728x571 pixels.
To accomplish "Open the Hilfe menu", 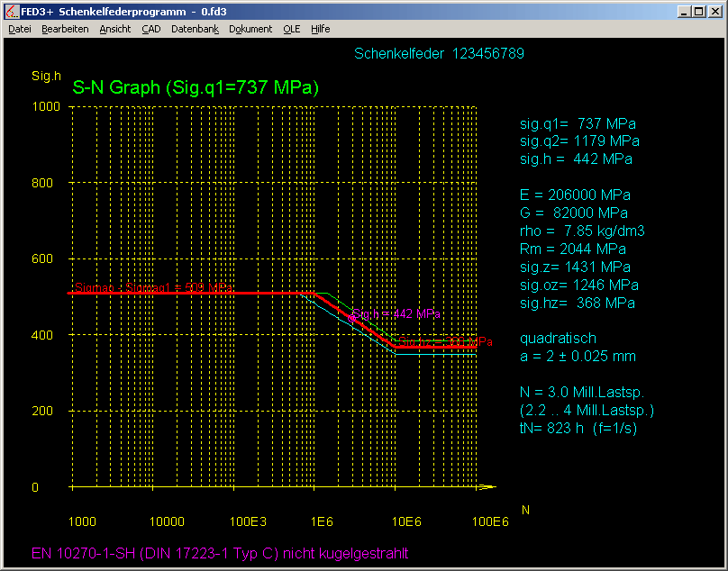I will [x=321, y=29].
